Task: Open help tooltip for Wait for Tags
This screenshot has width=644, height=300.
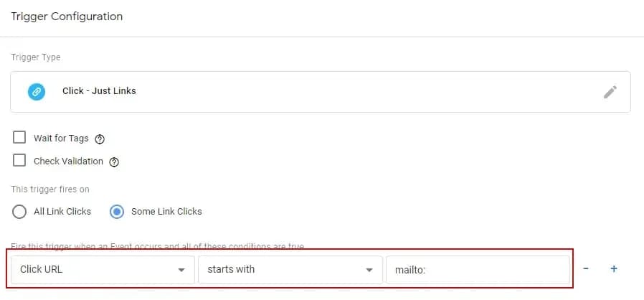Action: [100, 139]
